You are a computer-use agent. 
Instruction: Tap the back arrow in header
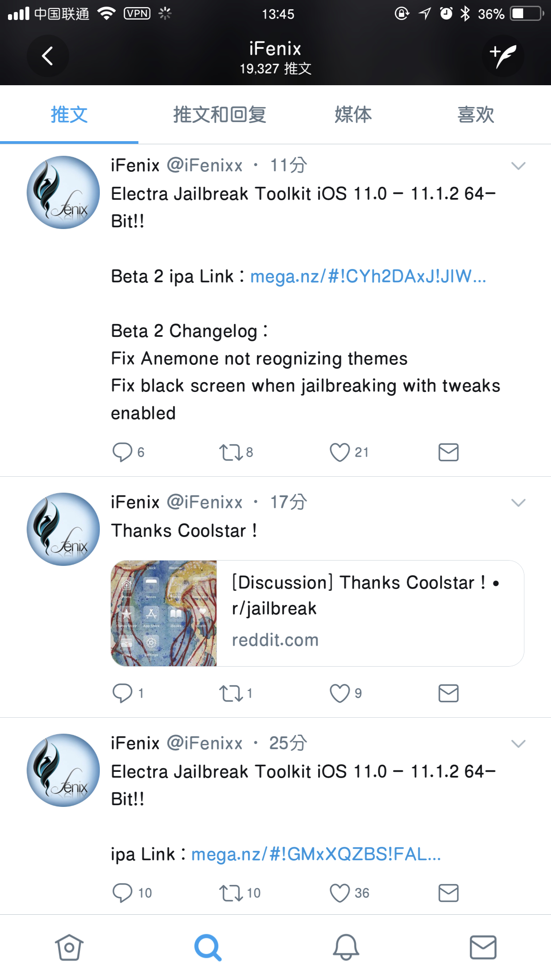(x=47, y=56)
